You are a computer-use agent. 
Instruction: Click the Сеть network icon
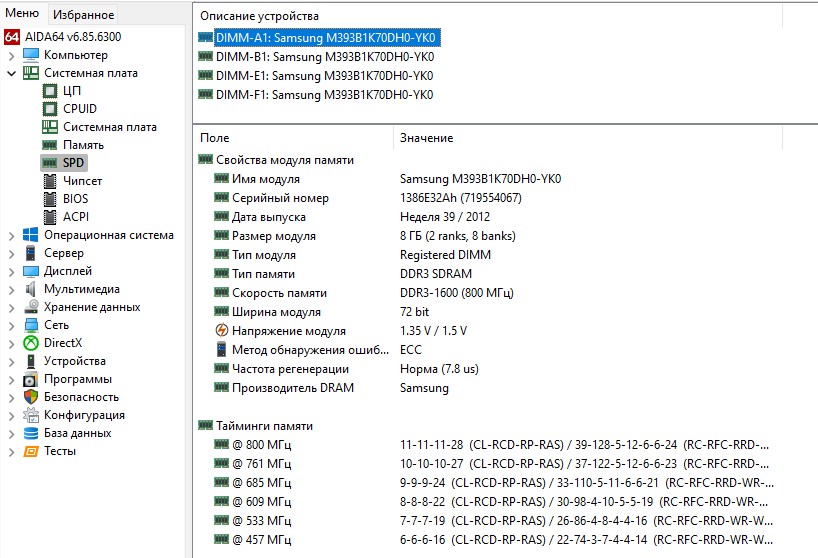[31, 325]
